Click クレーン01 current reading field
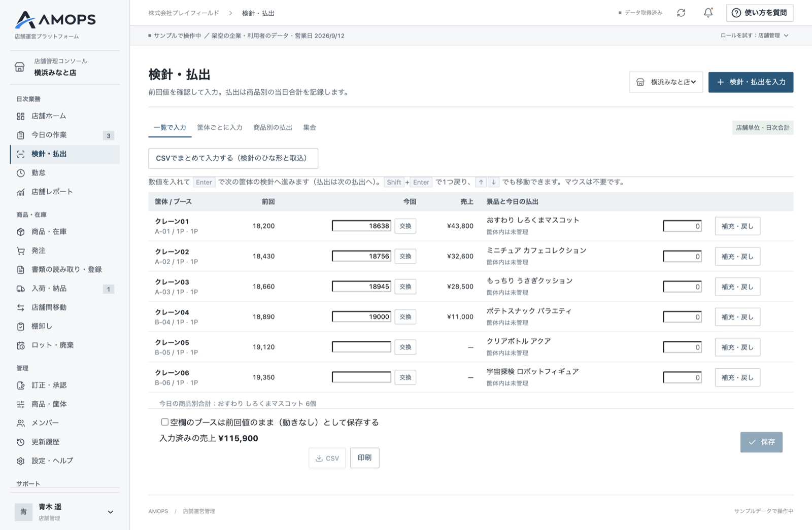This screenshot has height=530, width=812. pyautogui.click(x=361, y=226)
